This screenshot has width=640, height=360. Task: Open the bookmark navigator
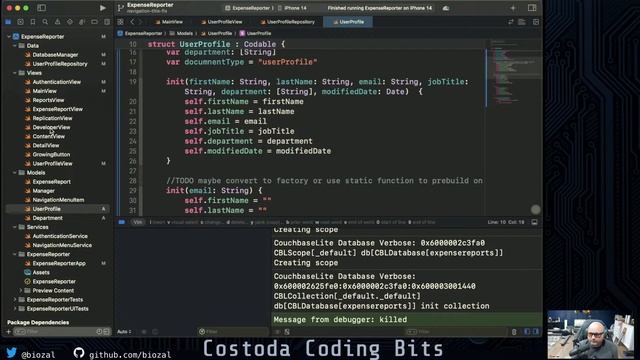(x=33, y=22)
